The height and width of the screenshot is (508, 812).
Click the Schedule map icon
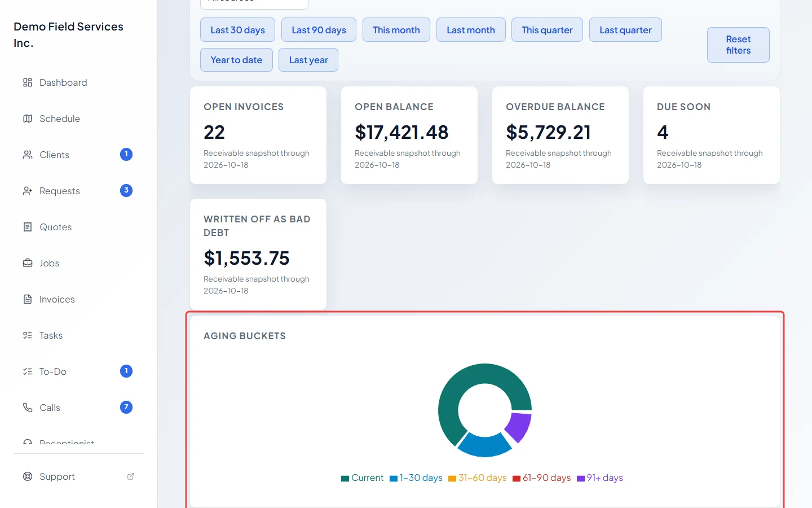tap(28, 119)
